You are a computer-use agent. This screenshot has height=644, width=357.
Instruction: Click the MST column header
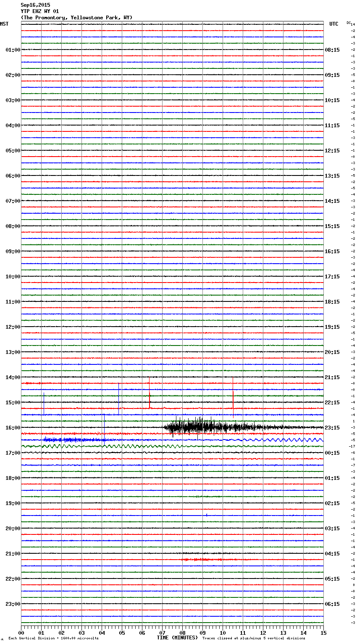pos(4,24)
